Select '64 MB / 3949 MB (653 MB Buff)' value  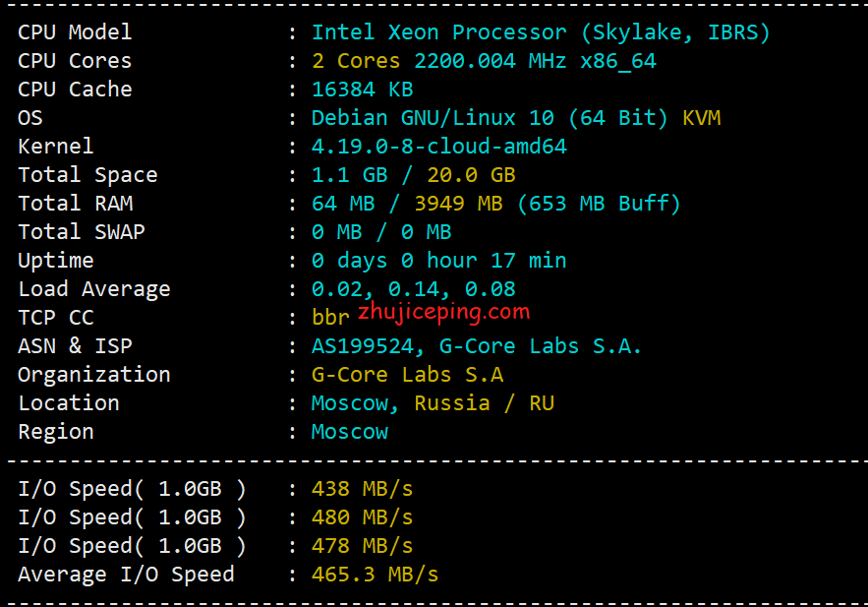click(496, 204)
